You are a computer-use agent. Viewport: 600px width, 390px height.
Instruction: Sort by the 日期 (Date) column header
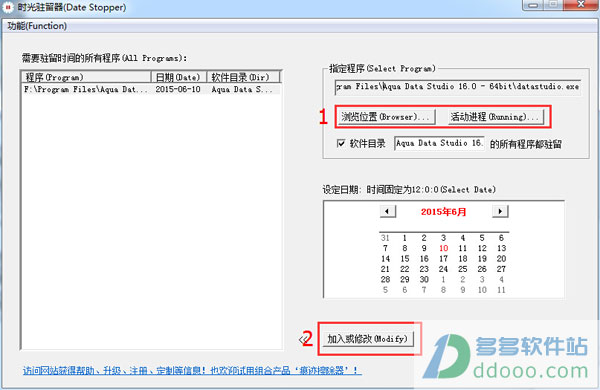(179, 77)
